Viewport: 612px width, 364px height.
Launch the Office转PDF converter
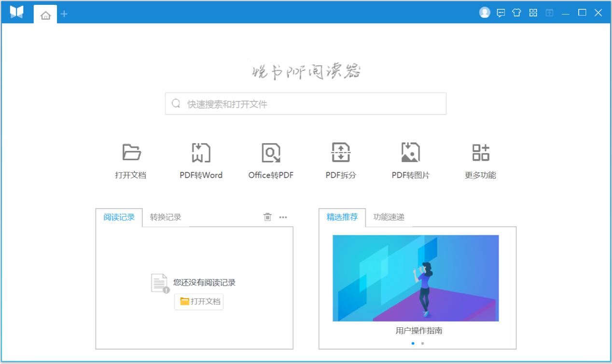270,159
